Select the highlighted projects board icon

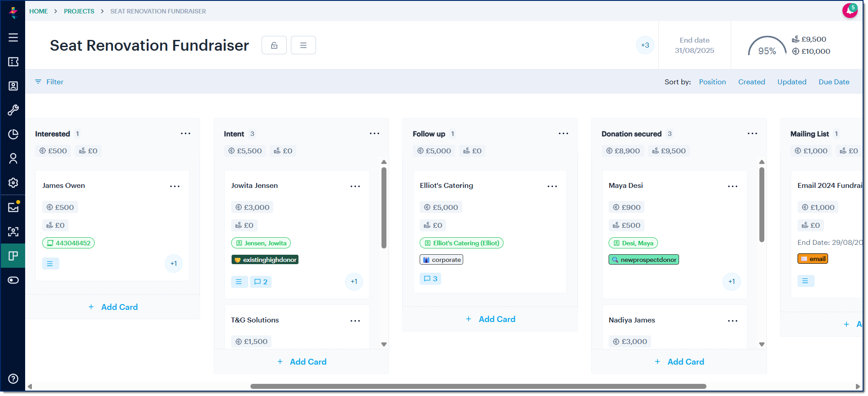(x=13, y=256)
